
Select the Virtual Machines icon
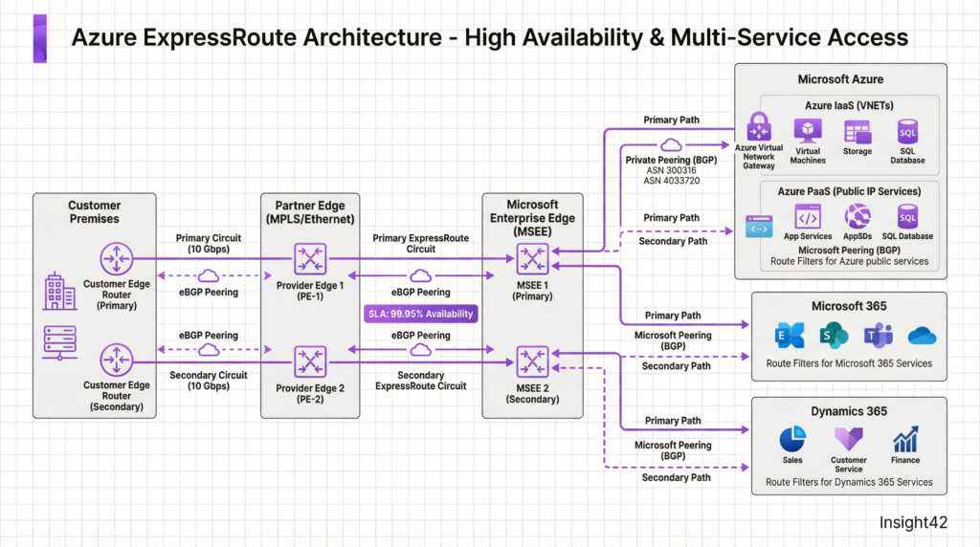[808, 131]
